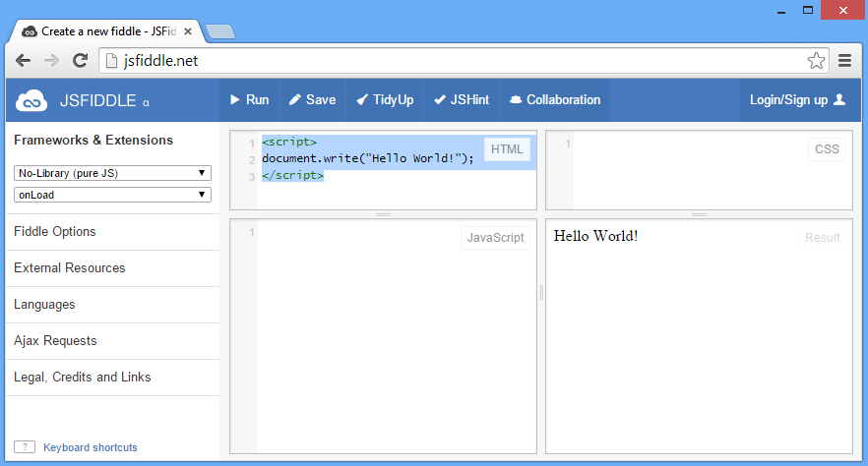Click the Collaboration toolbar button
868x466 pixels.
(555, 99)
